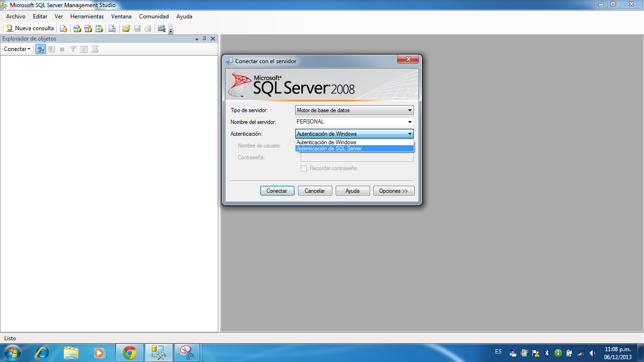Click the Bluetooth tray icon
The image size is (644, 362).
click(x=547, y=353)
